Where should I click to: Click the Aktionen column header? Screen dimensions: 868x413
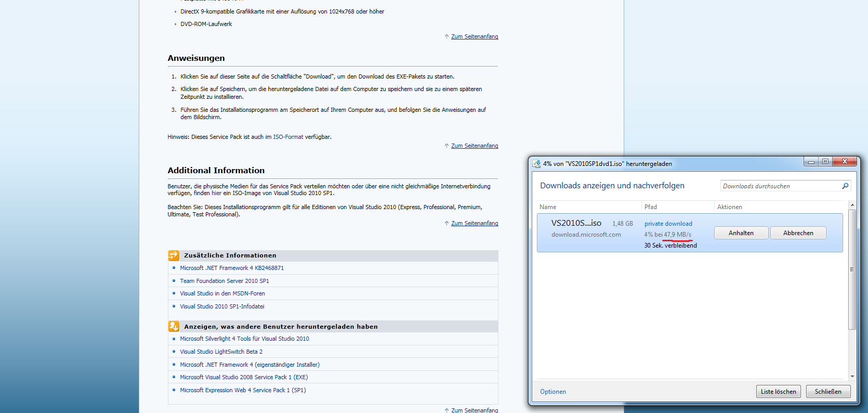tap(730, 207)
